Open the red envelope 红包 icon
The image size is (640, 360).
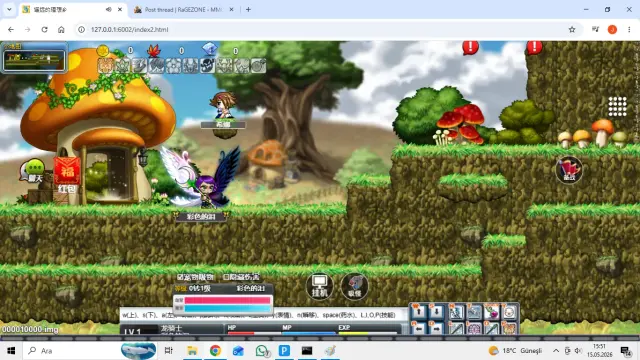tap(67, 175)
